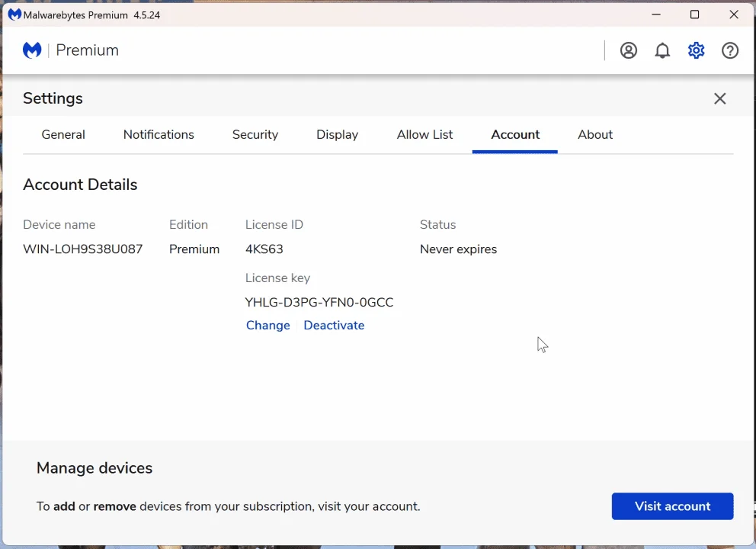The height and width of the screenshot is (549, 756).
Task: Click the Manage devices heading
Action: click(94, 468)
